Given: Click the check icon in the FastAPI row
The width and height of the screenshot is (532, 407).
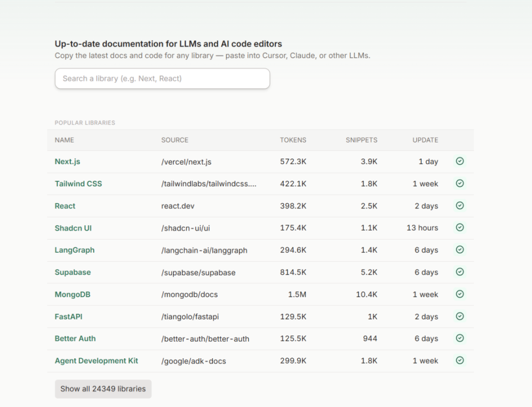Looking at the screenshot, I should (x=460, y=317).
